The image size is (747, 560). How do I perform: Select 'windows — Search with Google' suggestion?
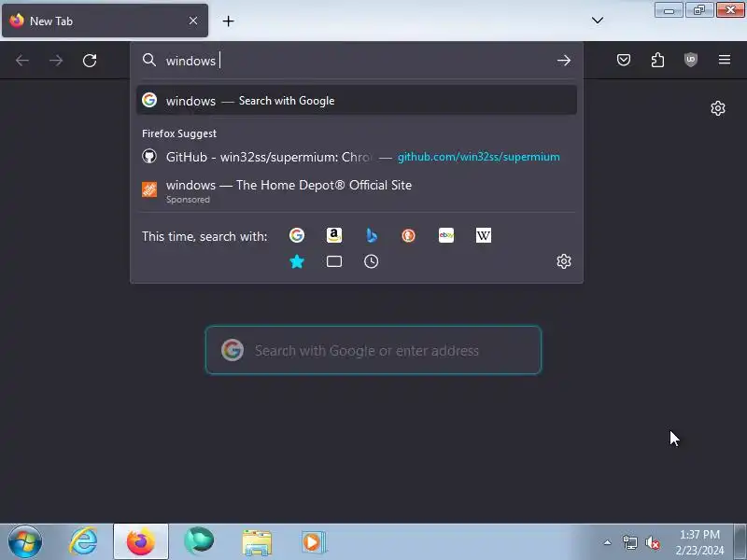click(x=357, y=101)
